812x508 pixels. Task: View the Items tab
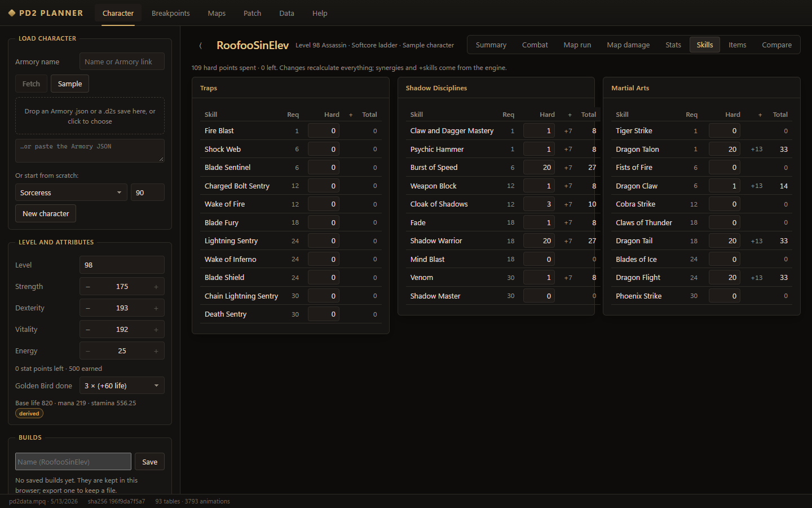coord(738,45)
